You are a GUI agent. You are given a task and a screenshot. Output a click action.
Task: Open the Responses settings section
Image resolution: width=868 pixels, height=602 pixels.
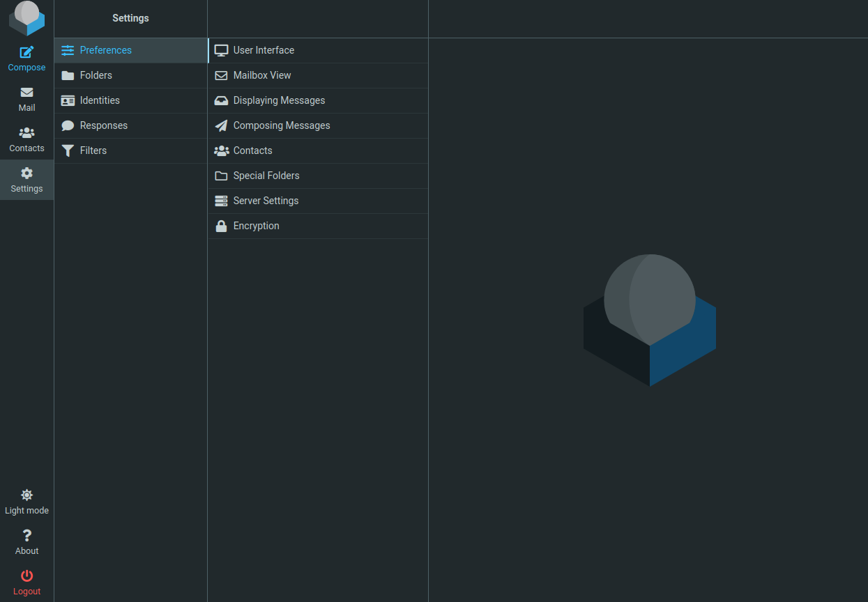[x=103, y=125]
